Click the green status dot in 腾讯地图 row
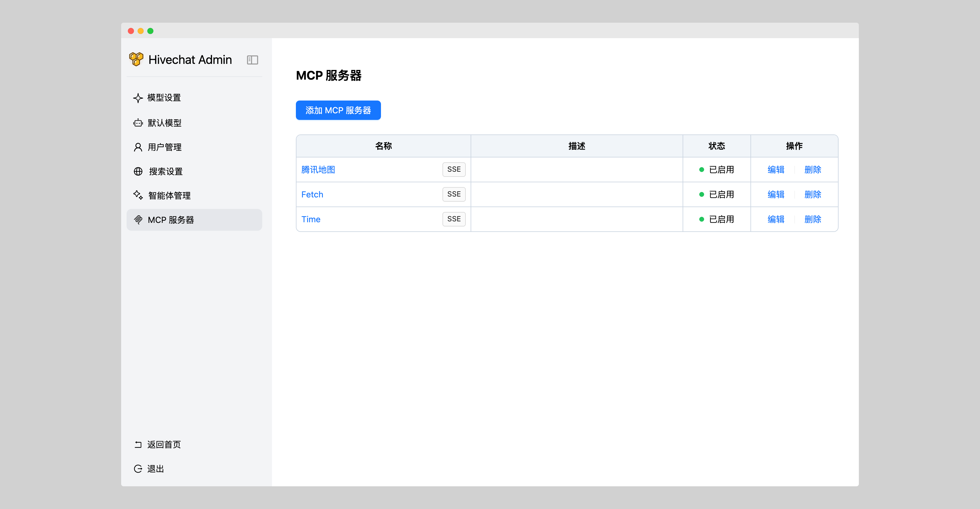The image size is (980, 509). (x=701, y=170)
